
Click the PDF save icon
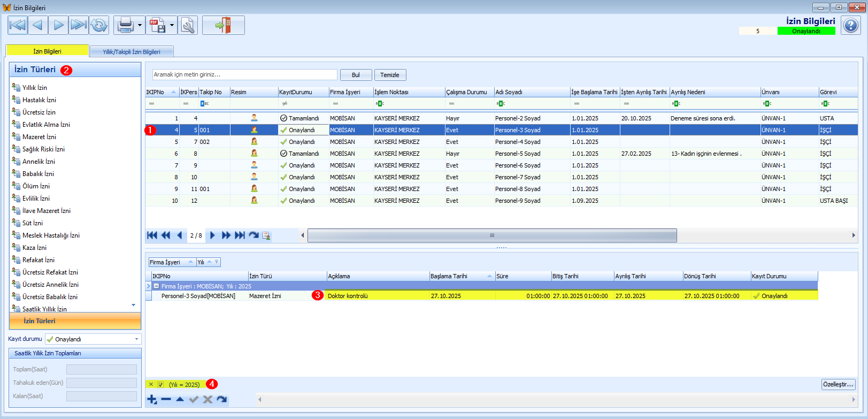click(158, 25)
